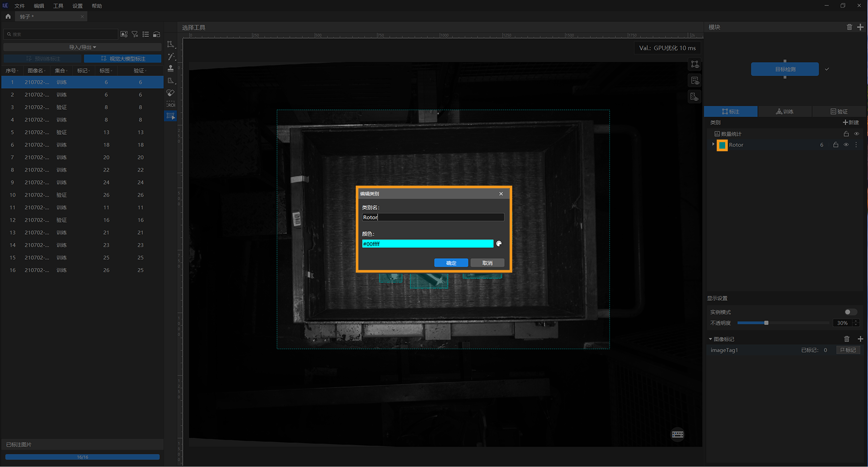Hide the Rotor class with eye icon
868x467 pixels.
point(846,145)
